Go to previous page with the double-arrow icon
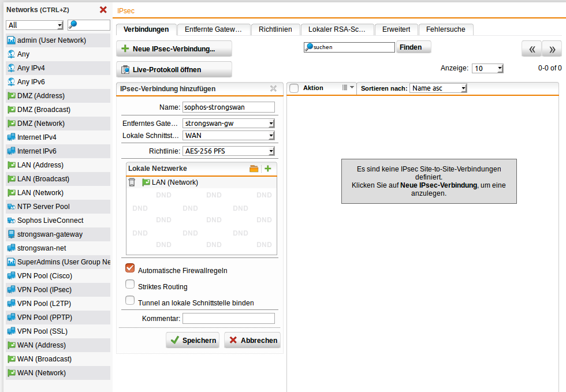 click(531, 48)
